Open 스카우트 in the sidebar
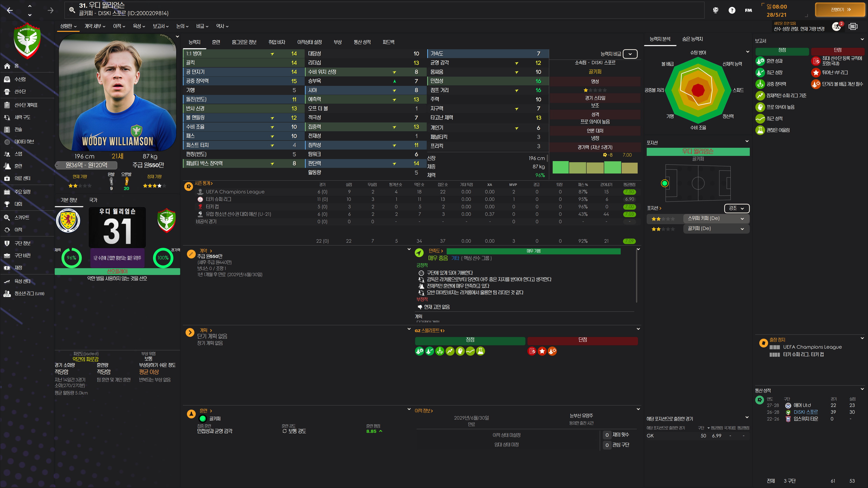868x488 pixels. 21,218
